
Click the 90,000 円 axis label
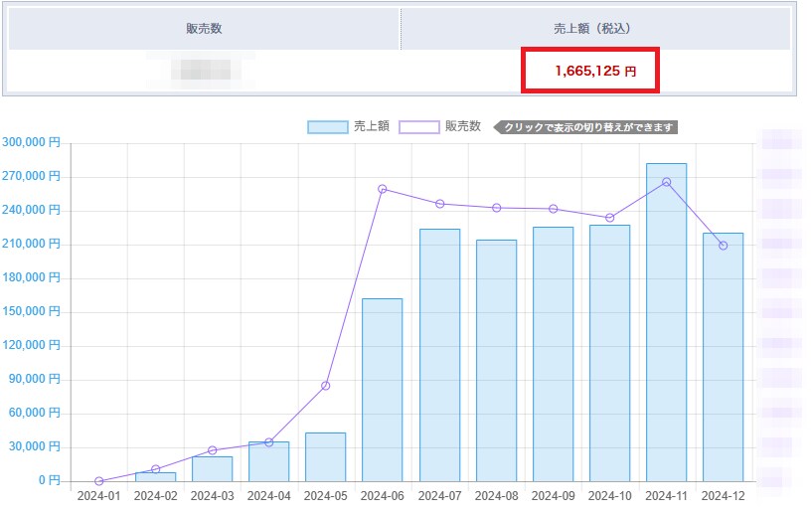coord(35,379)
